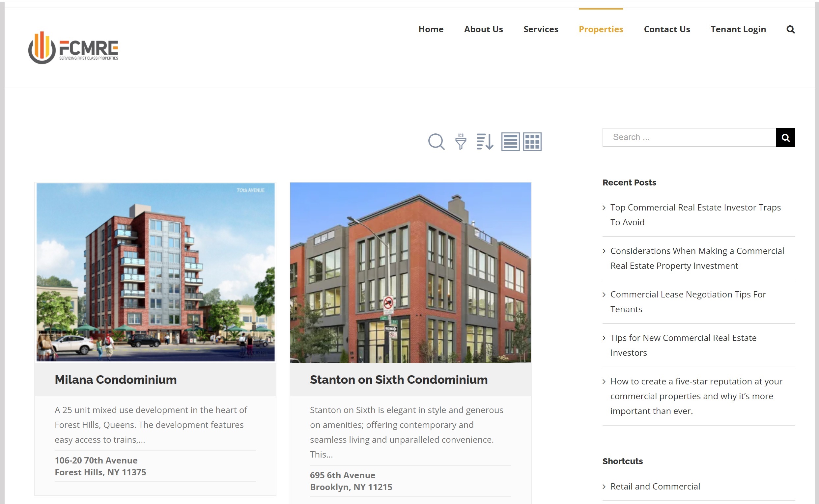Click 'Brooklyn, NY 11215' text
The height and width of the screenshot is (504, 819).
pyautogui.click(x=351, y=487)
